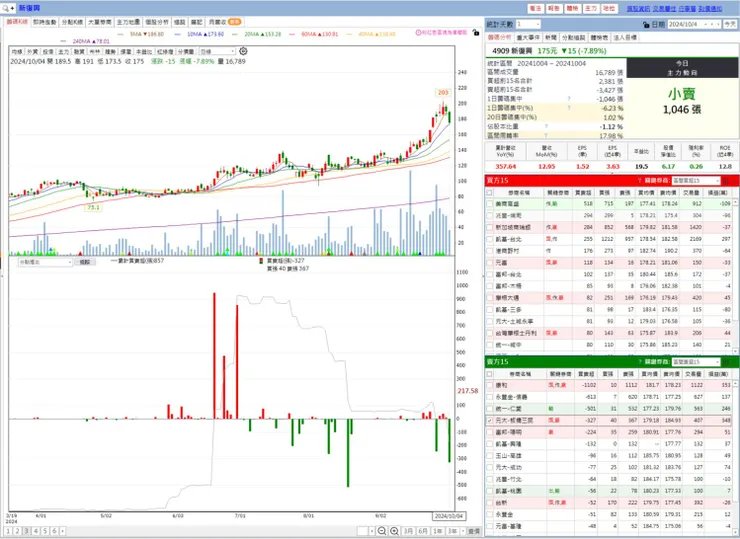Open the 關鍵券商 dropdown in 賣方15

pyautogui.click(x=696, y=362)
